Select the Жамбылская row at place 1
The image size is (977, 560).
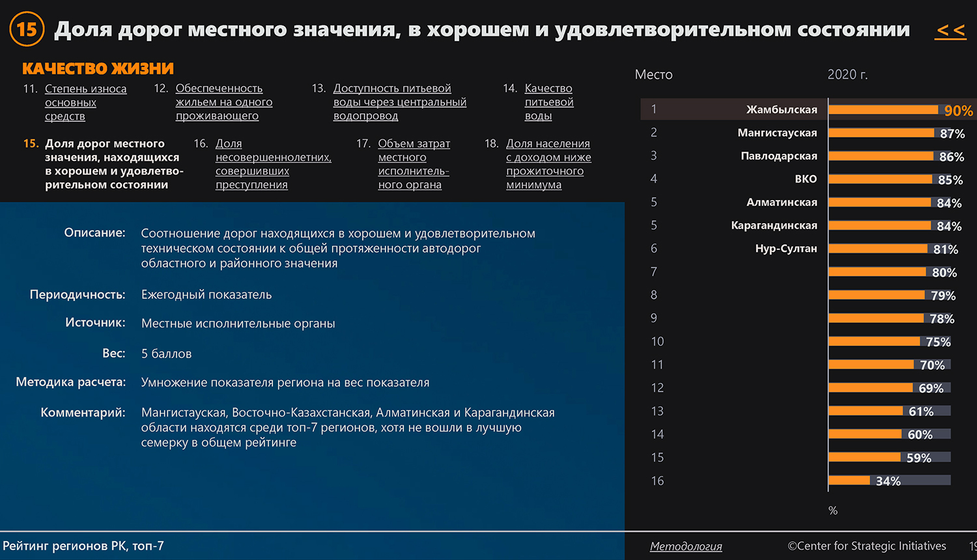coord(807,109)
